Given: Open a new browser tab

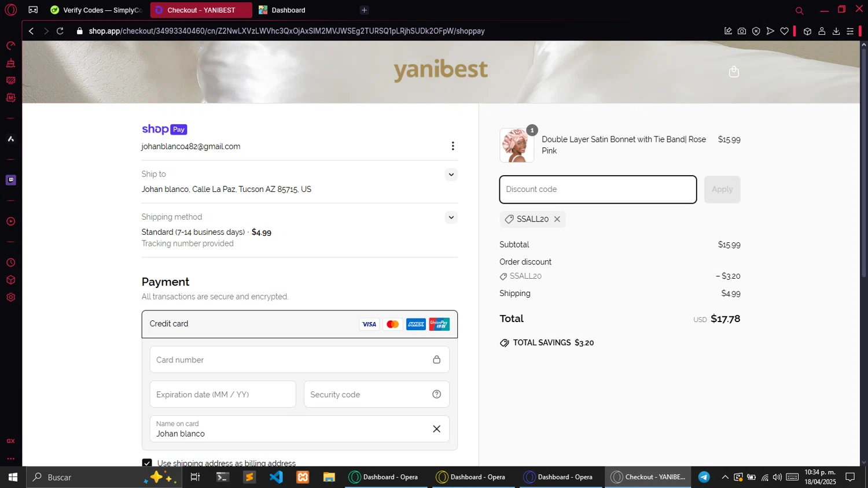Looking at the screenshot, I should [364, 10].
